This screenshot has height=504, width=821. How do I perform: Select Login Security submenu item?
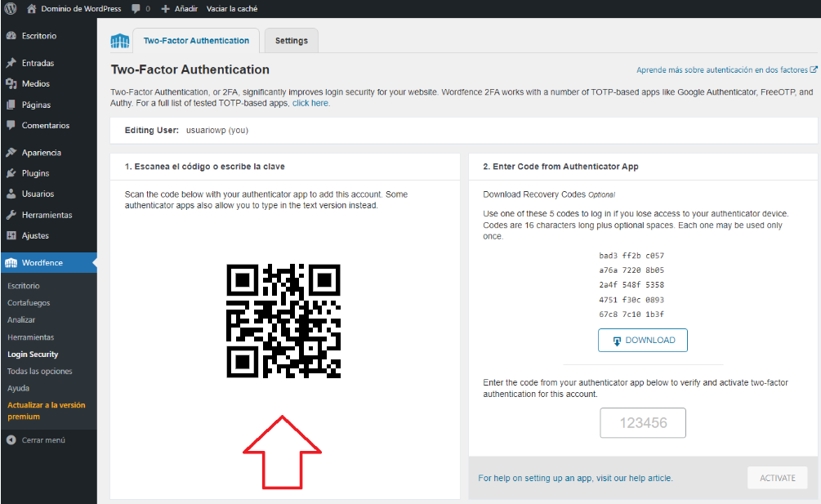(x=33, y=355)
